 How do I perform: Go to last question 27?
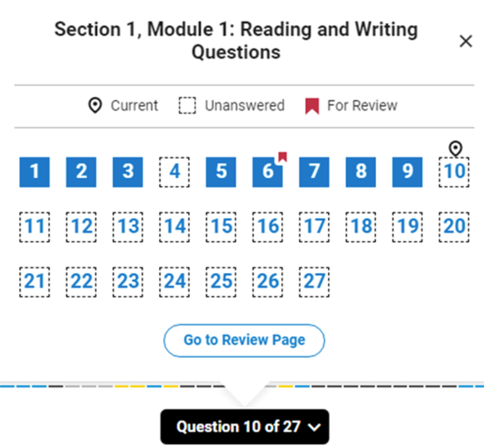(314, 282)
